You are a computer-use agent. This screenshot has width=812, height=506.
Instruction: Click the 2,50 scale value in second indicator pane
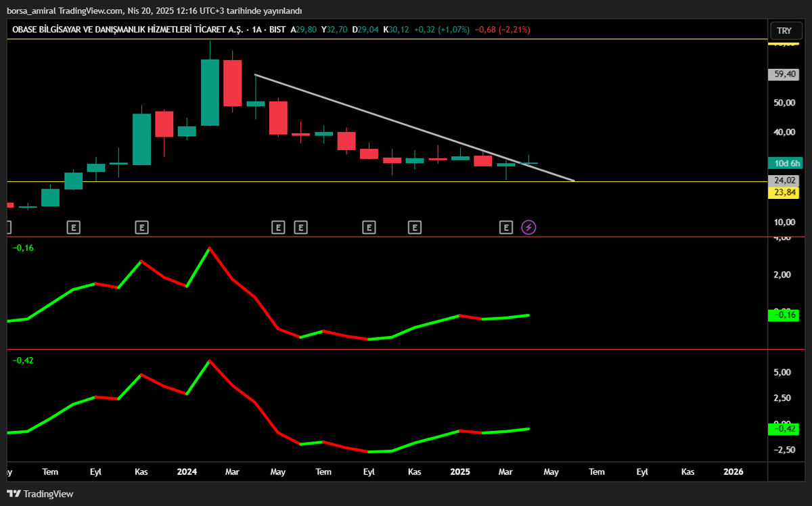tap(784, 398)
